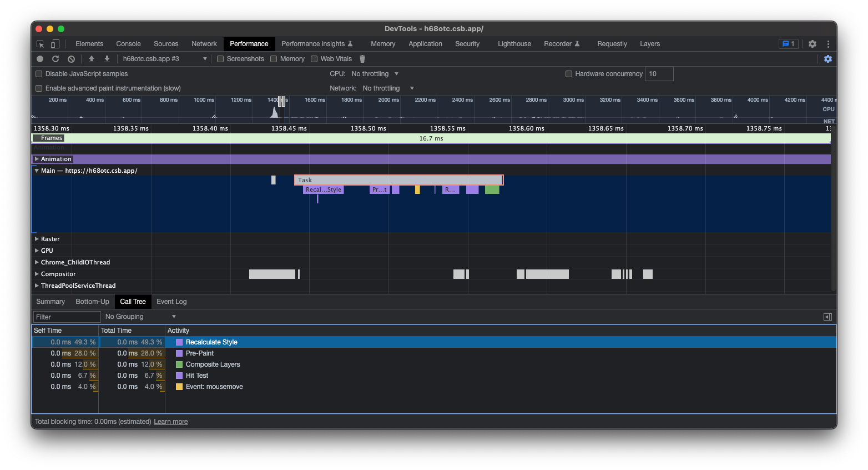Switch to the Bottom-Up tab

pos(92,301)
